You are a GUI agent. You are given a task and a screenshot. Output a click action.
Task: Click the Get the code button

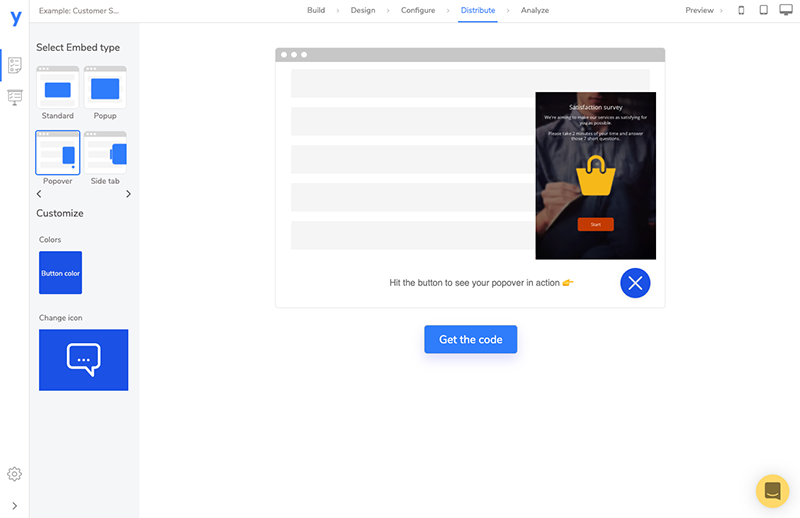click(x=470, y=339)
